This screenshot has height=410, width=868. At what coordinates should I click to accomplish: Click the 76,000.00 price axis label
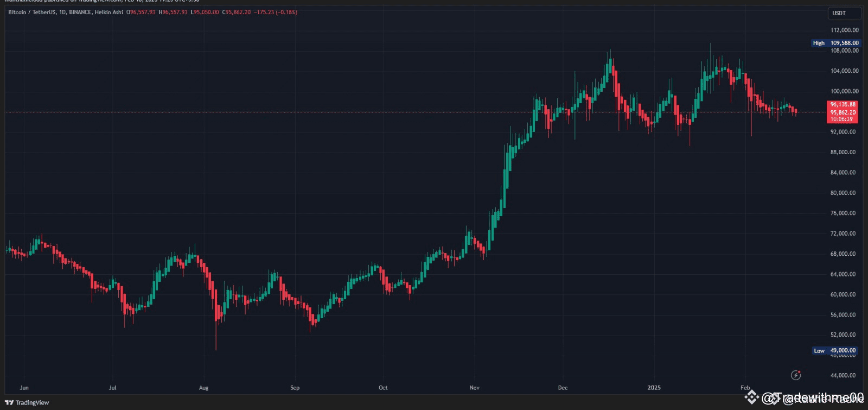tap(843, 213)
